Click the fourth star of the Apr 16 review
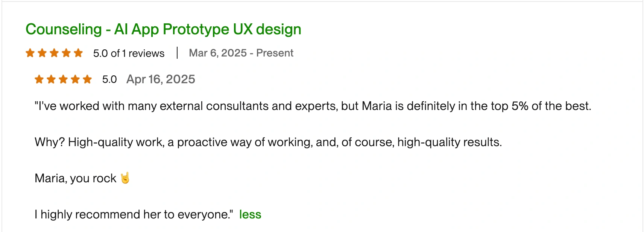The width and height of the screenshot is (644, 232). (75, 79)
